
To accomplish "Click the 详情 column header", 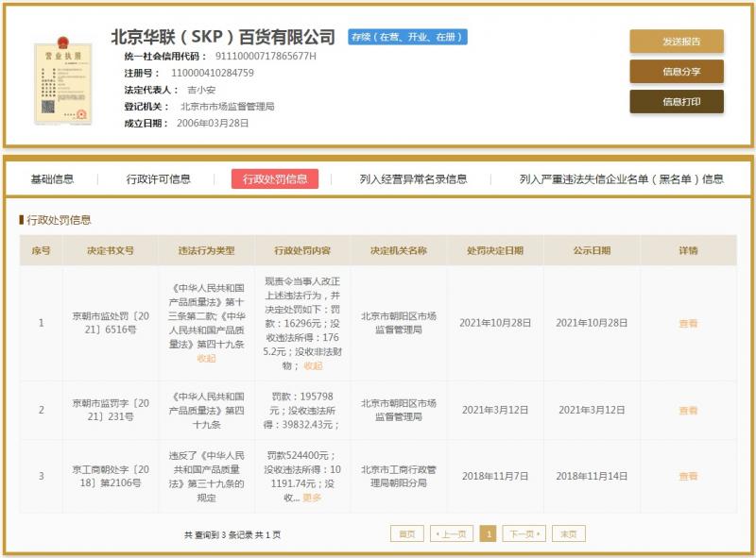I will pyautogui.click(x=689, y=250).
